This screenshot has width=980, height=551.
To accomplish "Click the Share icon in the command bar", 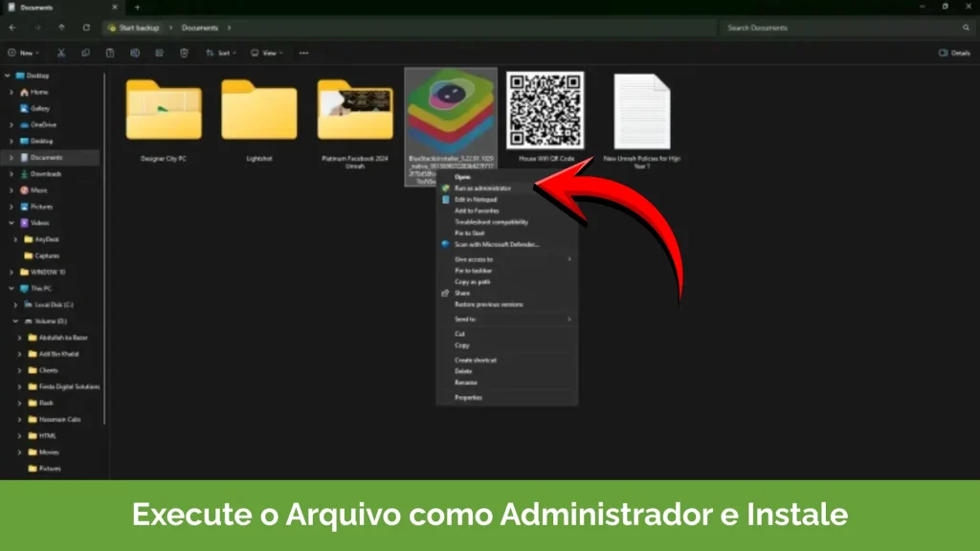I will pyautogui.click(x=160, y=53).
